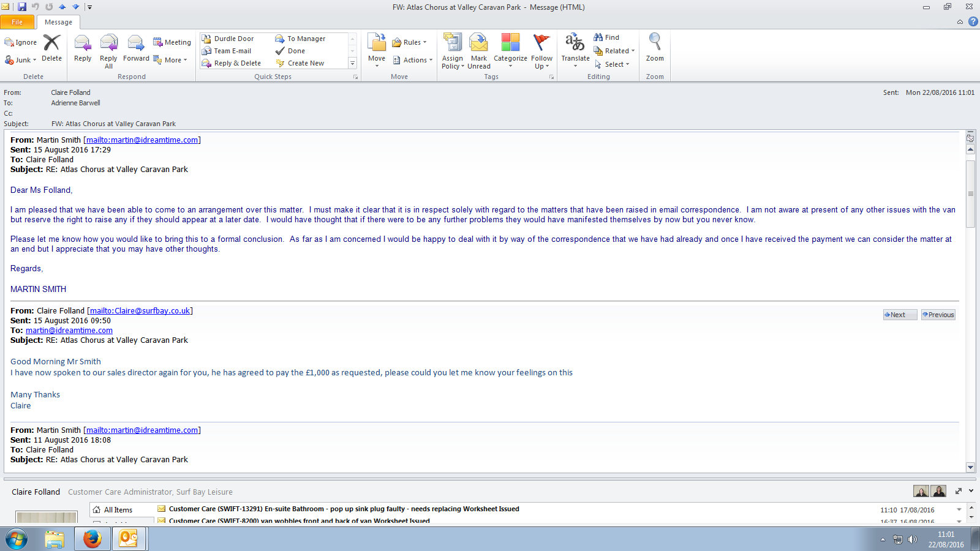Run the To Manager quick step
Screen dimensions: 980x551
301,39
